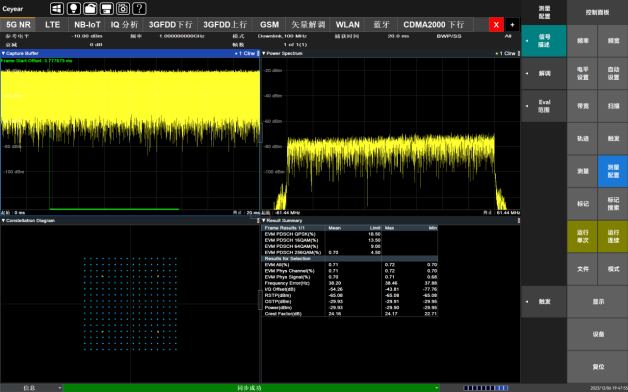The image size is (628, 392).
Task: Click the progress indicator in status bar
Action: point(486,388)
